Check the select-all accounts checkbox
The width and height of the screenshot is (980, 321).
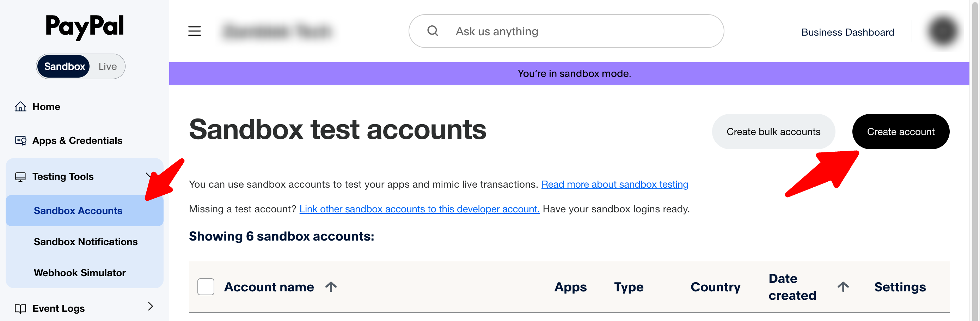(206, 287)
